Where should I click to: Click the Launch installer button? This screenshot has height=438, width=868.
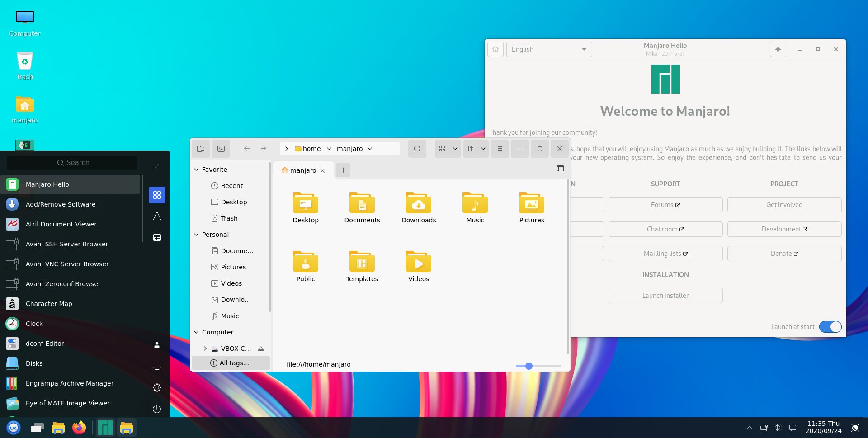pos(665,296)
